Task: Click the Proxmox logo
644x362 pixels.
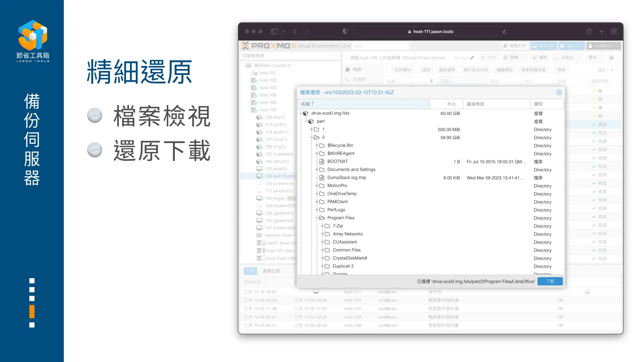Action: [x=269, y=46]
